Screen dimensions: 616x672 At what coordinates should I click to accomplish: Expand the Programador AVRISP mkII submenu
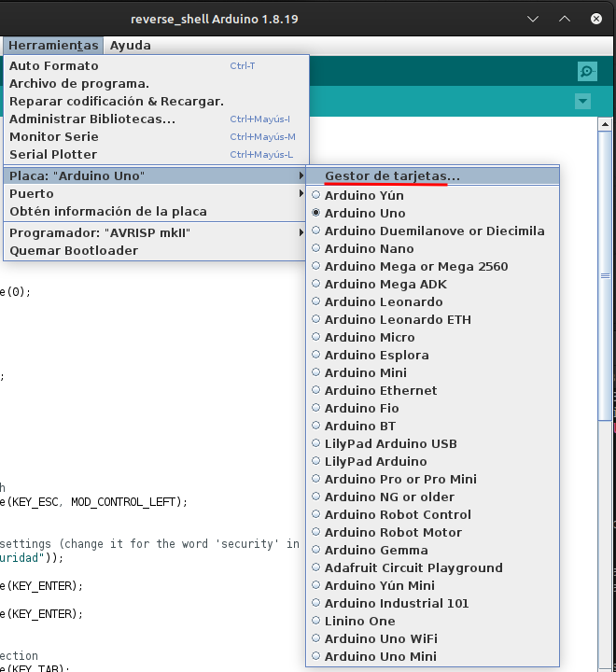[x=154, y=232]
